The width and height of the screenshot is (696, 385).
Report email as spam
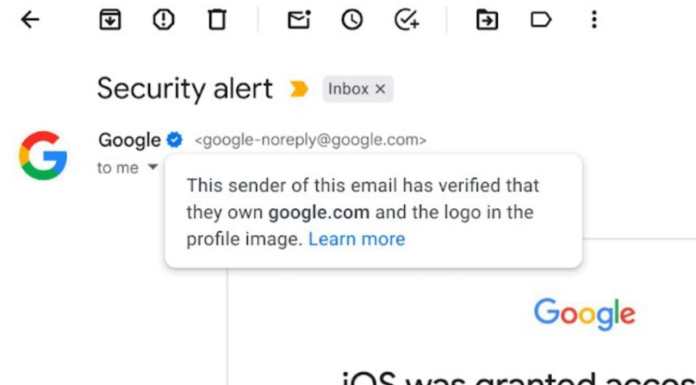163,20
